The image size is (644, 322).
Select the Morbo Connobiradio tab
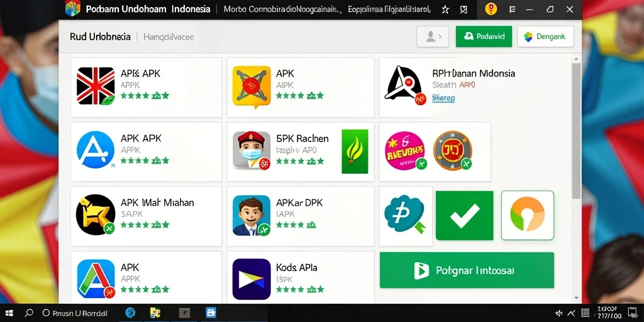[282, 9]
